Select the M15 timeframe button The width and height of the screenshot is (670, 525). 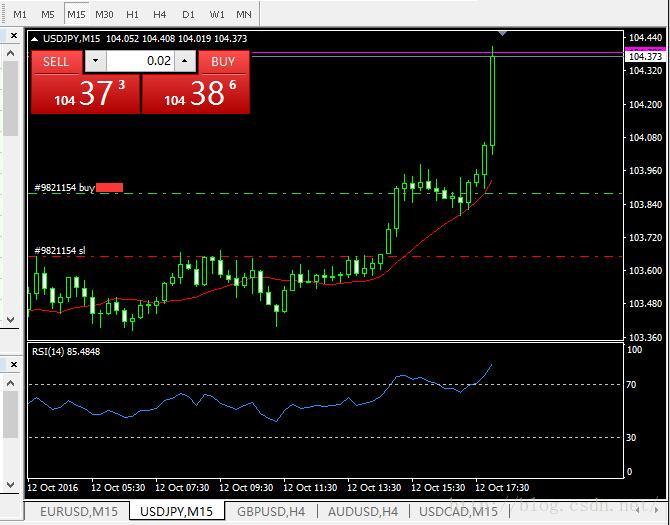pyautogui.click(x=76, y=14)
